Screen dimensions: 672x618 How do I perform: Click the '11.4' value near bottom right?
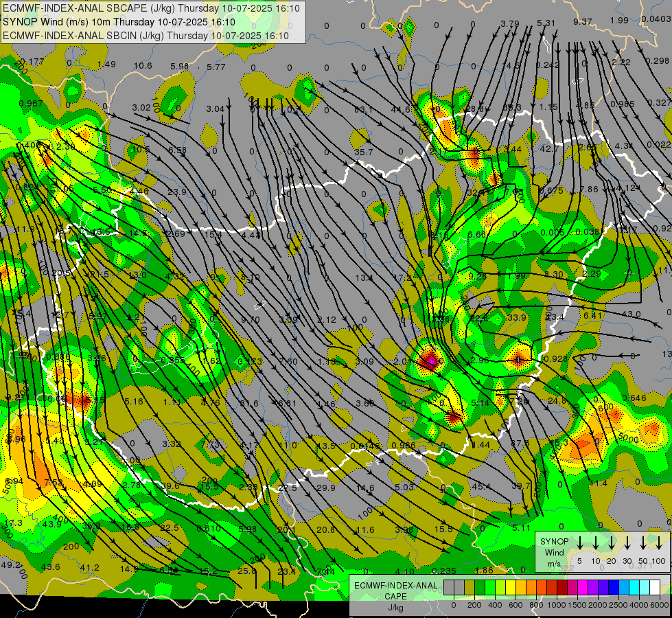click(599, 483)
